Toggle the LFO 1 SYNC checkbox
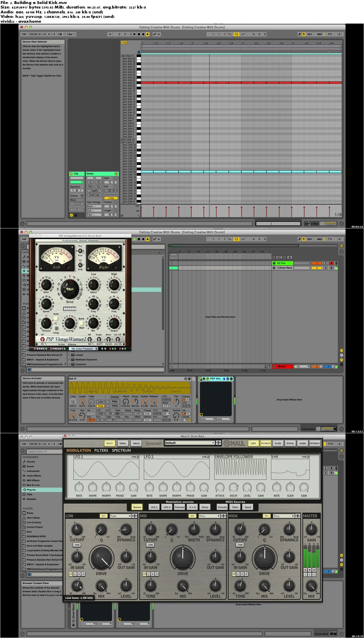Viewport: 364px width, 638px height. click(x=138, y=457)
